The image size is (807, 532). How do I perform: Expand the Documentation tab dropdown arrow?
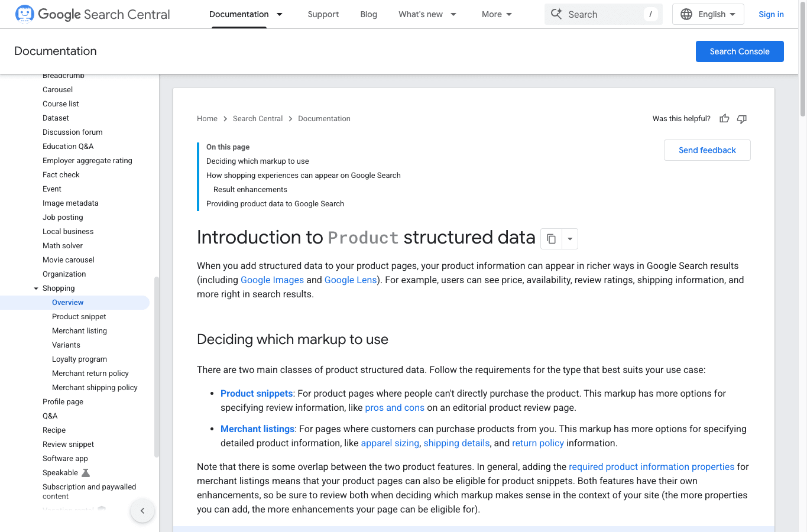[280, 14]
